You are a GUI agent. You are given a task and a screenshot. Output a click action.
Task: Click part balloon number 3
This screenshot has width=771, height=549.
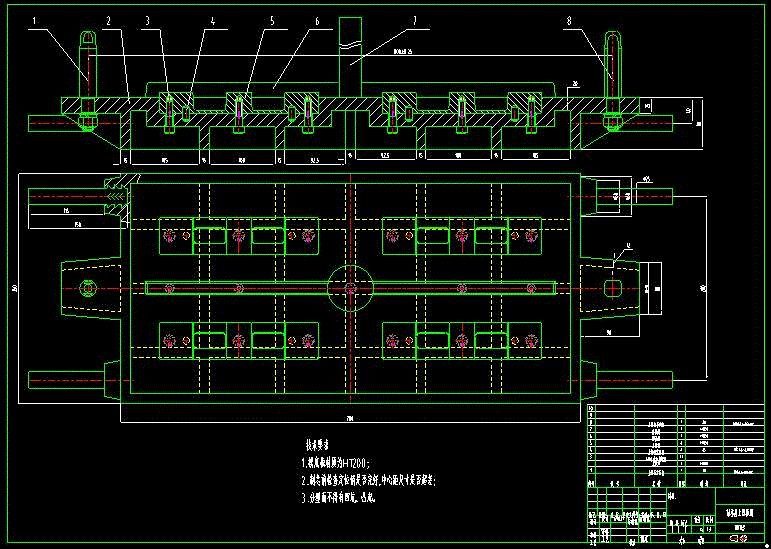(147, 21)
